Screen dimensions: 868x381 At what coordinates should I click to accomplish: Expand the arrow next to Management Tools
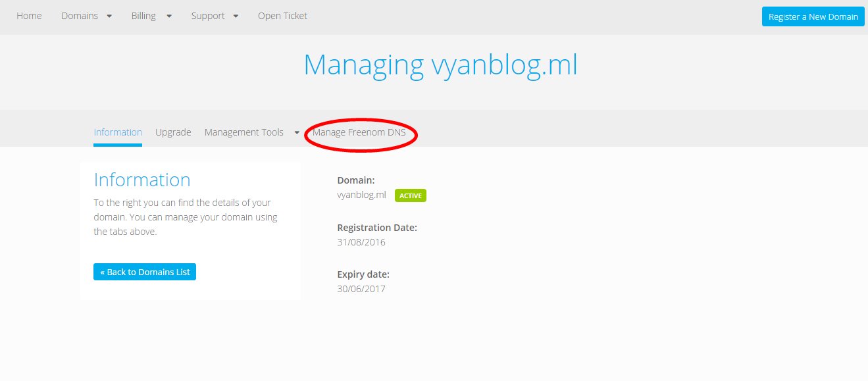coord(297,133)
